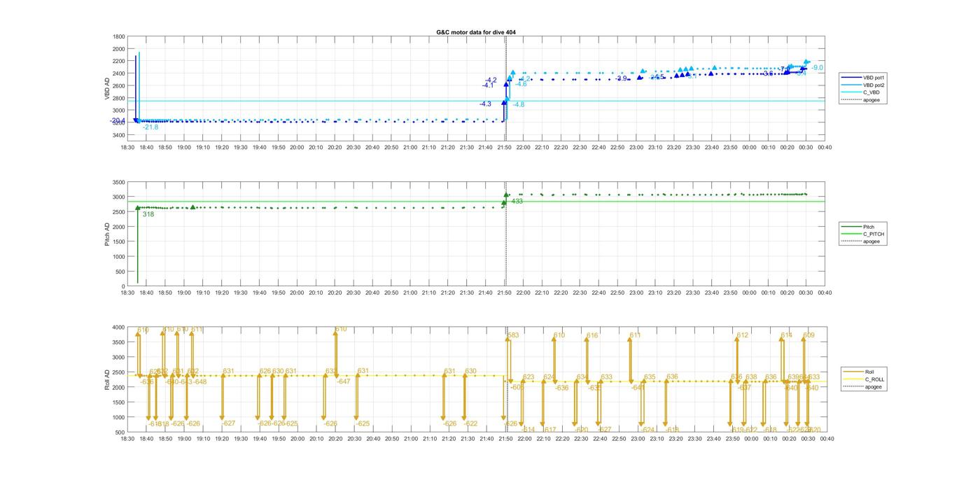This screenshot has height=485, width=980.
Task: Select the "C_PITCH" legend entry
Action: (863, 234)
